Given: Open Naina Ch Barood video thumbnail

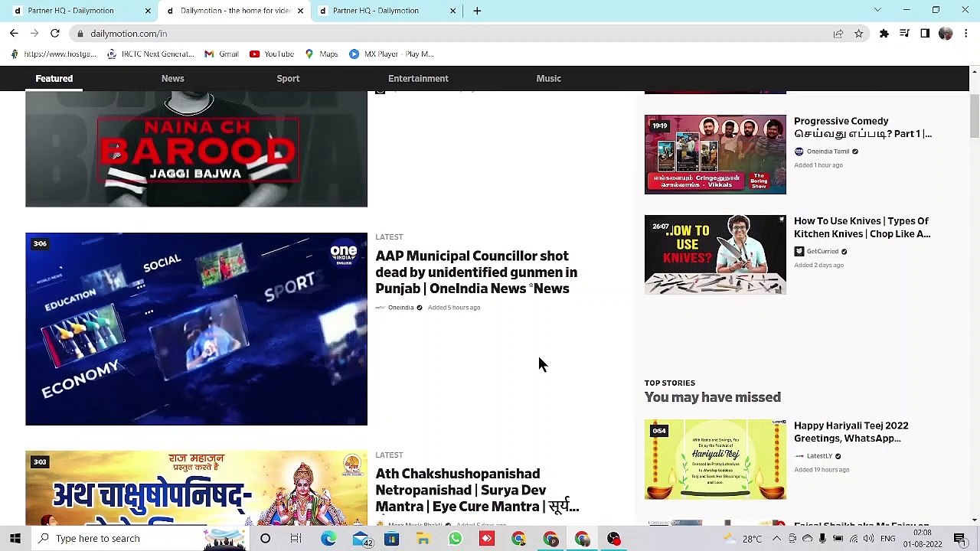Looking at the screenshot, I should (x=196, y=148).
